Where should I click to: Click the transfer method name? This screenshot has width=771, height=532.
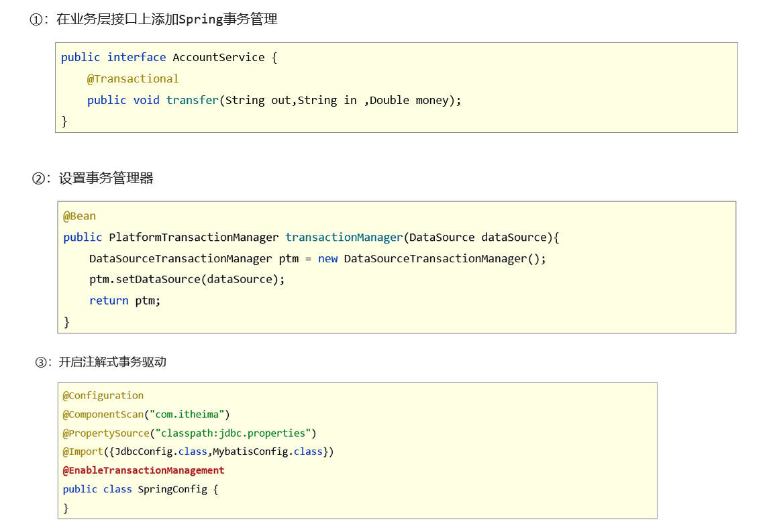pos(193,100)
